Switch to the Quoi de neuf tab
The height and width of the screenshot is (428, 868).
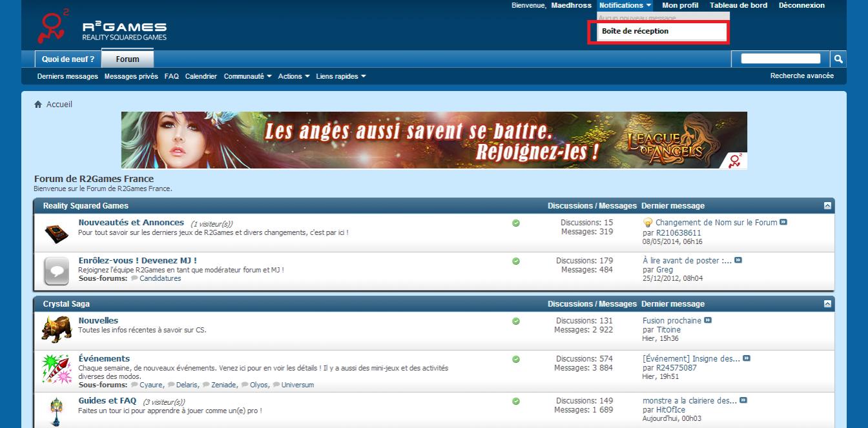pos(68,59)
